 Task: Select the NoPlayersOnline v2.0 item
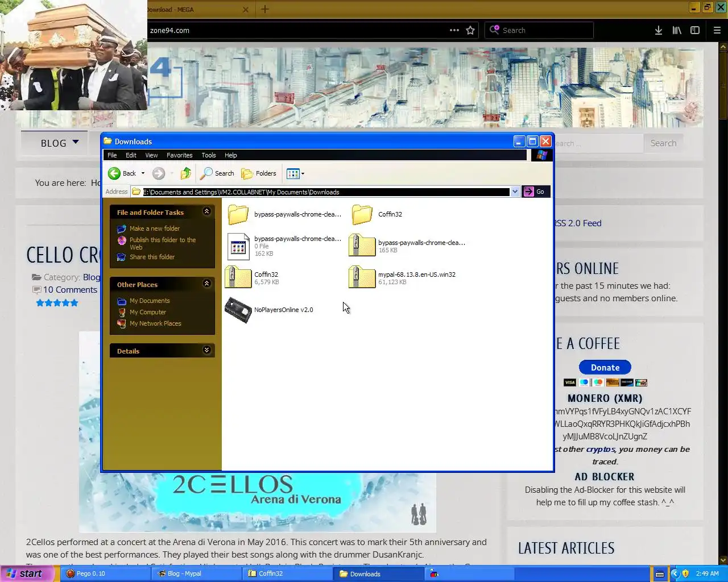click(x=269, y=310)
